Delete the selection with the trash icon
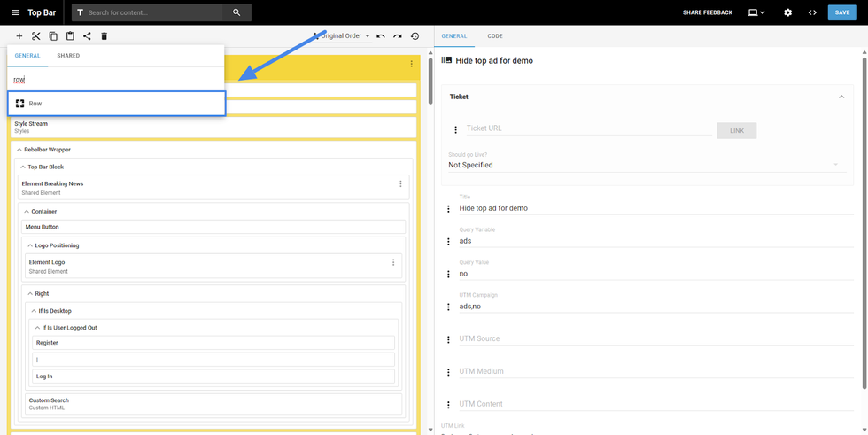Viewport: 868px width, 435px height. [104, 36]
